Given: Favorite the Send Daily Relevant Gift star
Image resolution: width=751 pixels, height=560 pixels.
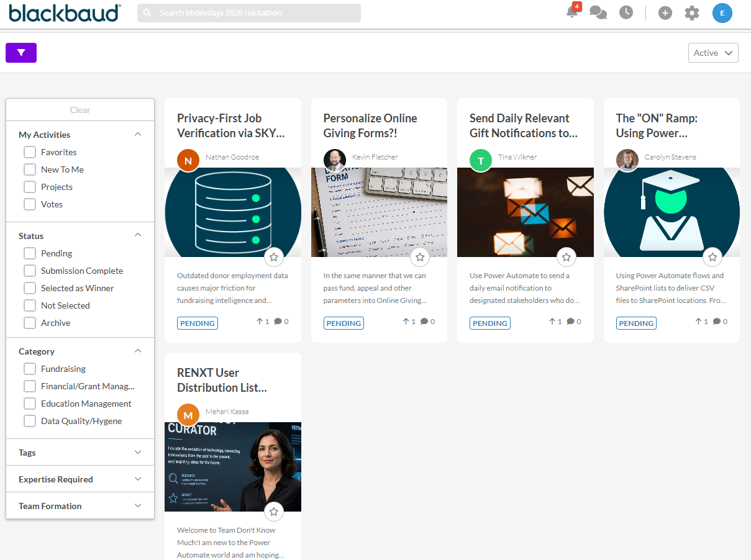Looking at the screenshot, I should coord(566,256).
